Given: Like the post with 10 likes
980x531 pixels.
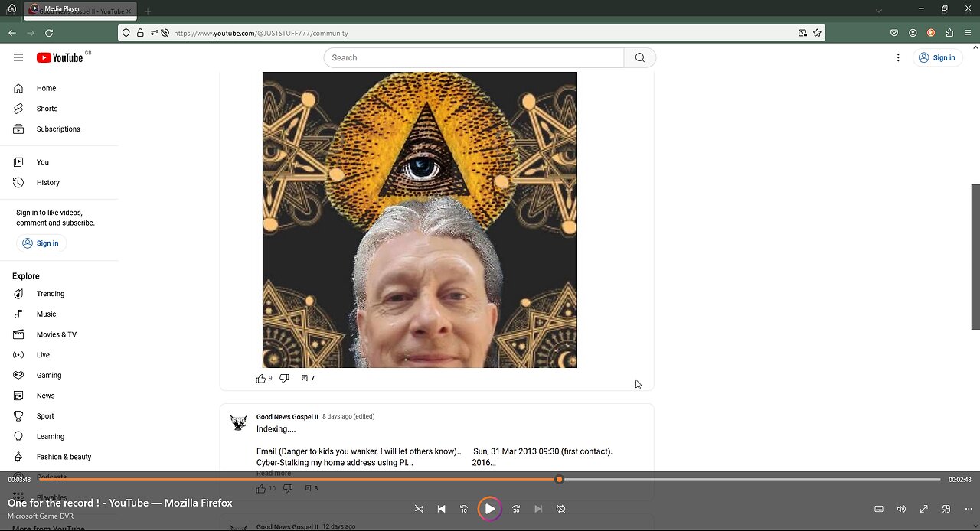Looking at the screenshot, I should (x=261, y=488).
